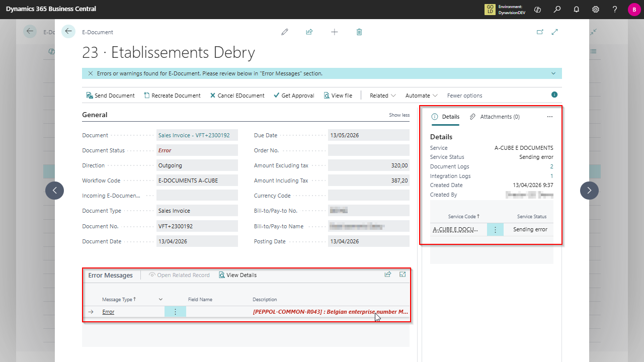Open Integration Logs count 1

pyautogui.click(x=551, y=176)
